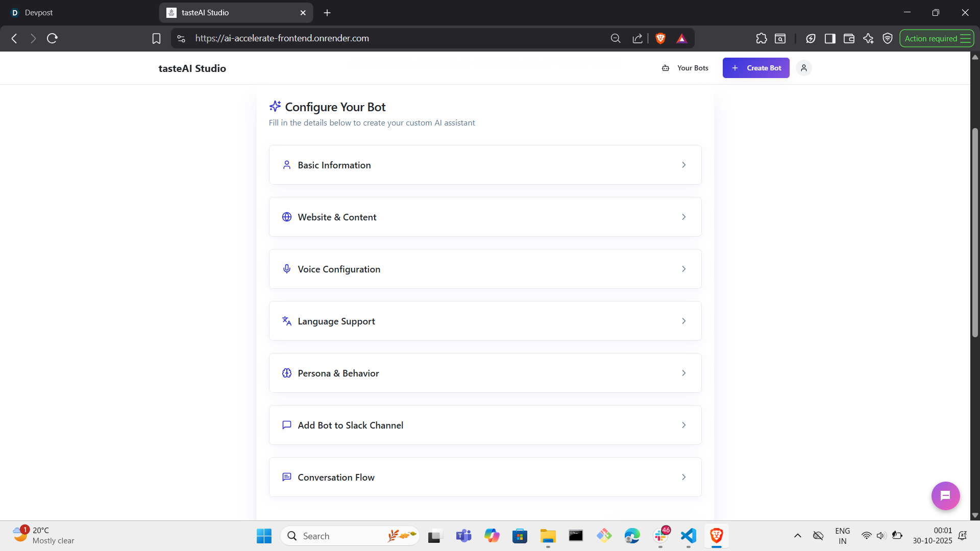980x551 pixels.
Task: Expand the Voice Configuration section
Action: click(485, 269)
